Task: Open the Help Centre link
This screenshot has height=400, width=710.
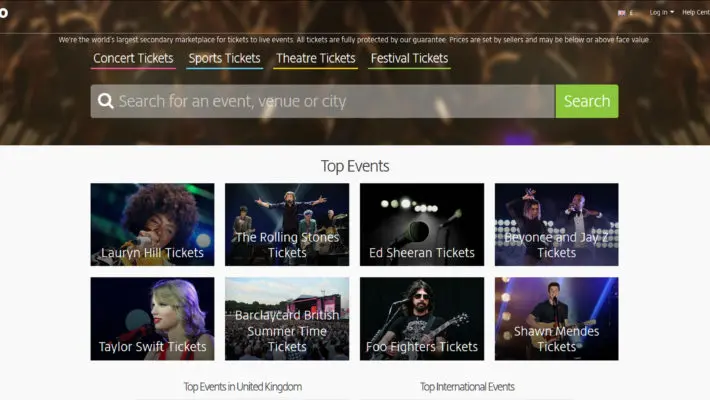Action: (696, 12)
